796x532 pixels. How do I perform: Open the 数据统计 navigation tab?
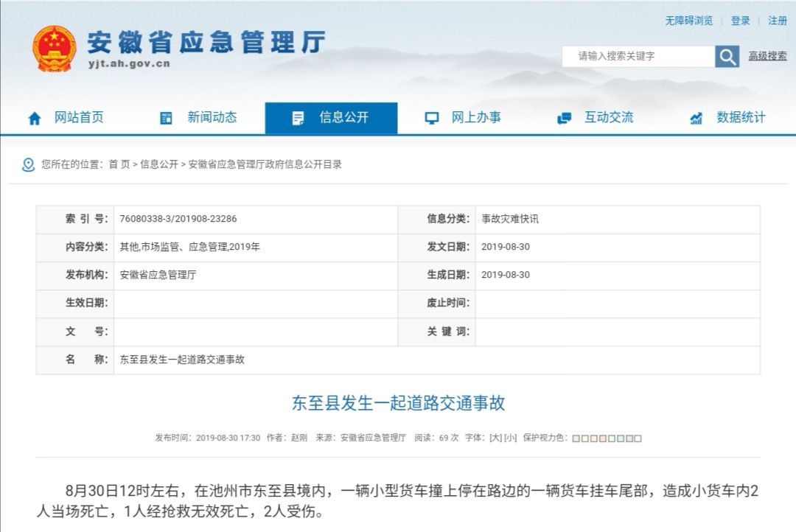pyautogui.click(x=741, y=117)
